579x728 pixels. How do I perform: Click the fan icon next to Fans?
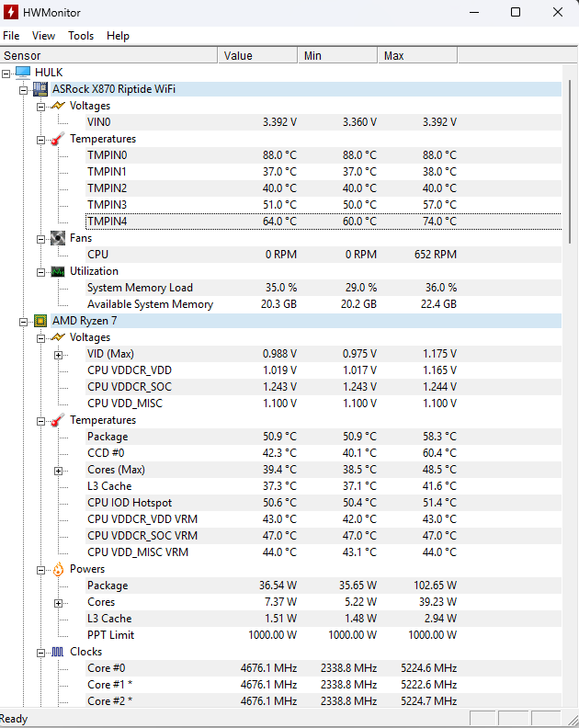[x=57, y=238]
